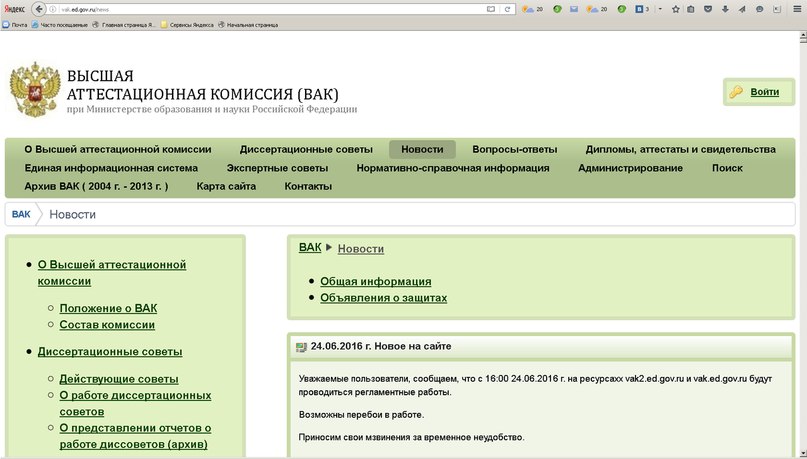Open Экспертные советы menu item
This screenshot has width=807, height=459.
click(277, 168)
